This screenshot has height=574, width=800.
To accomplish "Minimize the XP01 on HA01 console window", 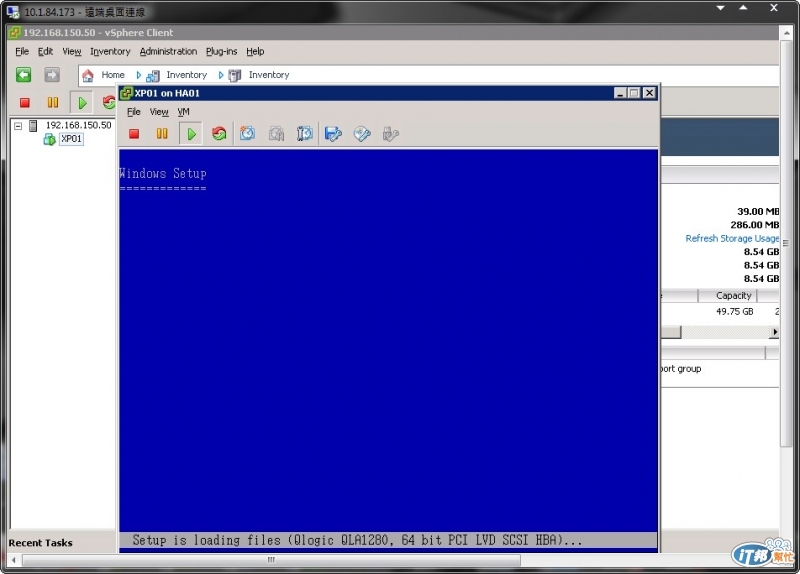I will 620,93.
